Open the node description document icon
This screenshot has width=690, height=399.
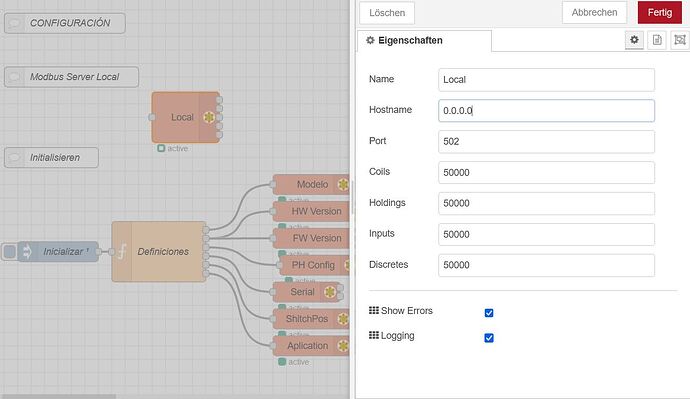click(x=657, y=40)
